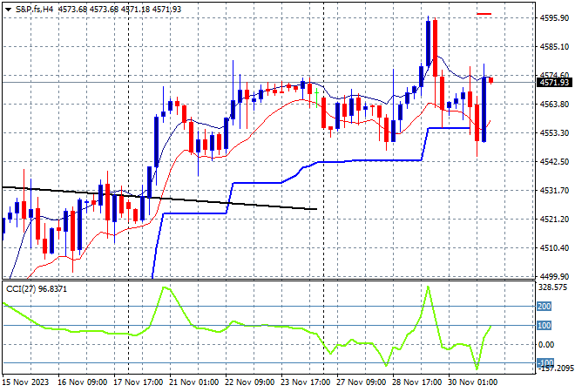
Task: Click the CCI level 100 label
Action: coord(544,325)
